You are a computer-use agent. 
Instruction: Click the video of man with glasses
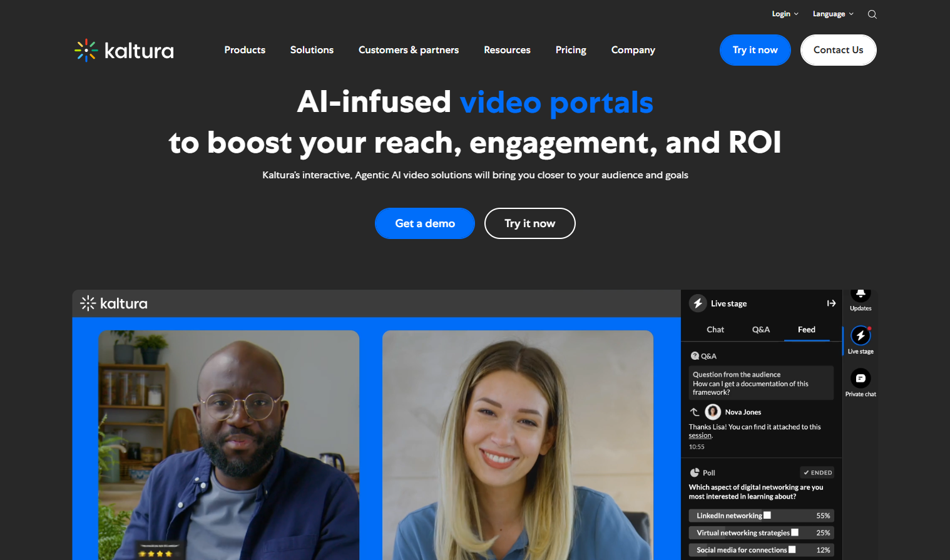coord(229,445)
